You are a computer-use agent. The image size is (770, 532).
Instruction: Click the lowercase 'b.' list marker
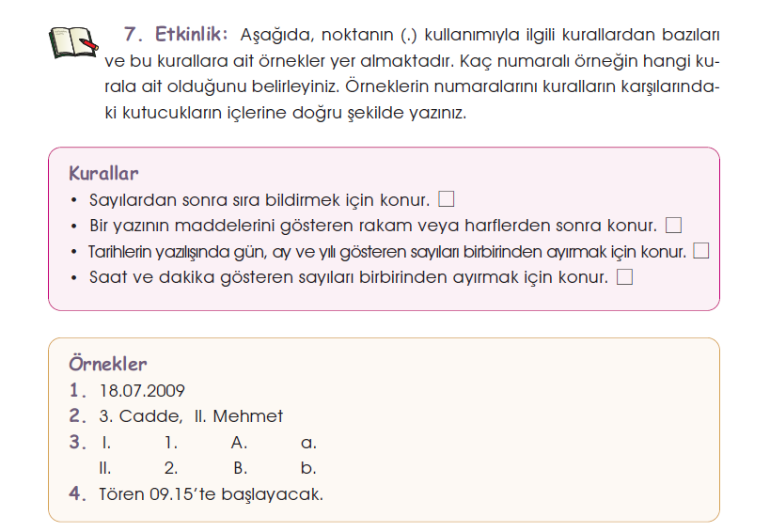point(307,468)
